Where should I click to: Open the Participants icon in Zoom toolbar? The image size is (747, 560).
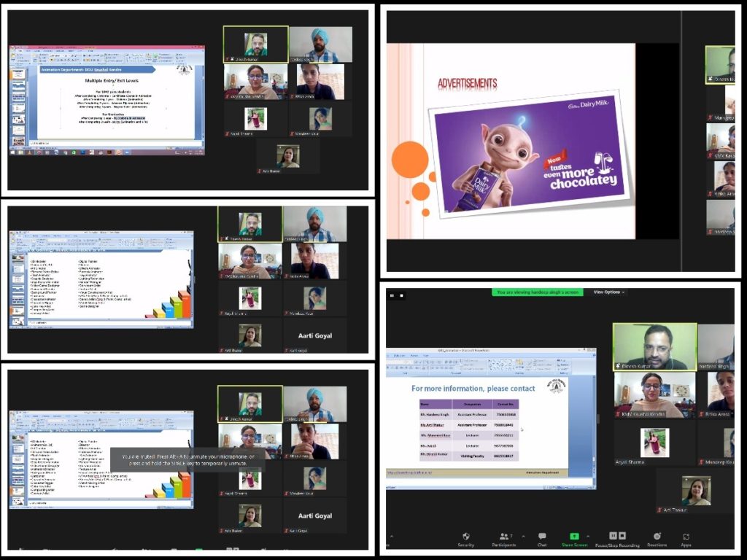503,536
